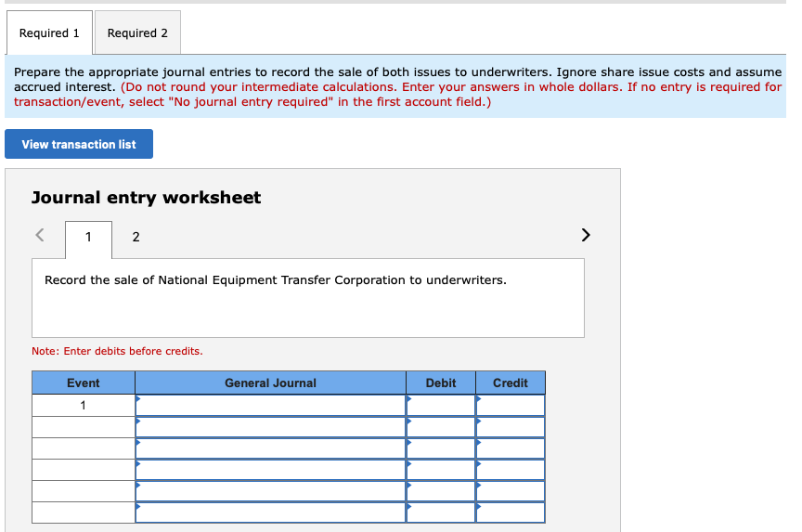Viewport: 802px width, 532px height.
Task: Open General Journal account field in fourth row
Action: (x=270, y=470)
